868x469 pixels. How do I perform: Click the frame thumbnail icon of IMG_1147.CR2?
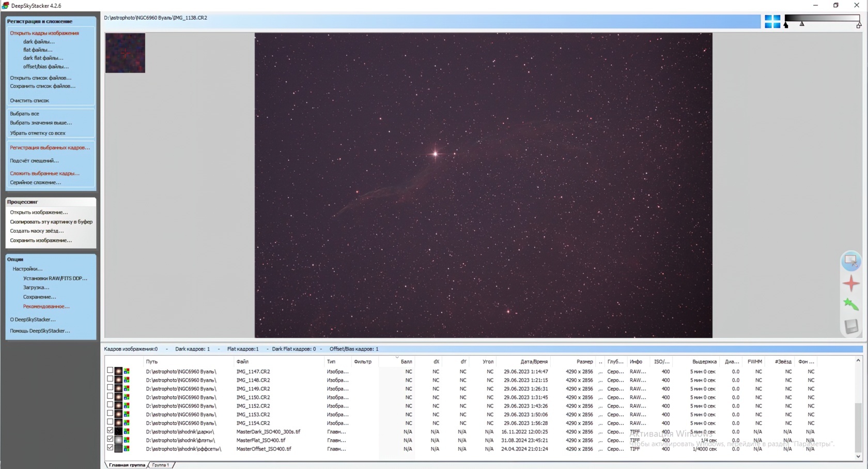[118, 371]
